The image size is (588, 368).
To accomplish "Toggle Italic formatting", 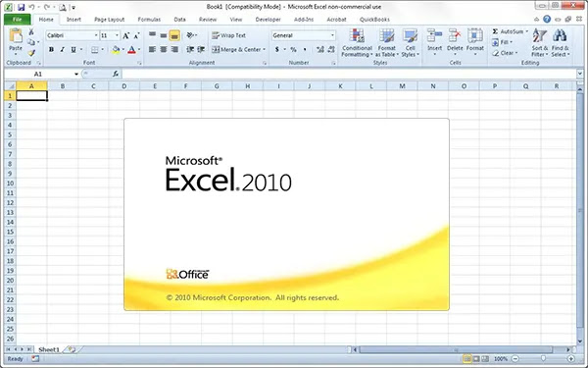I will pyautogui.click(x=63, y=50).
